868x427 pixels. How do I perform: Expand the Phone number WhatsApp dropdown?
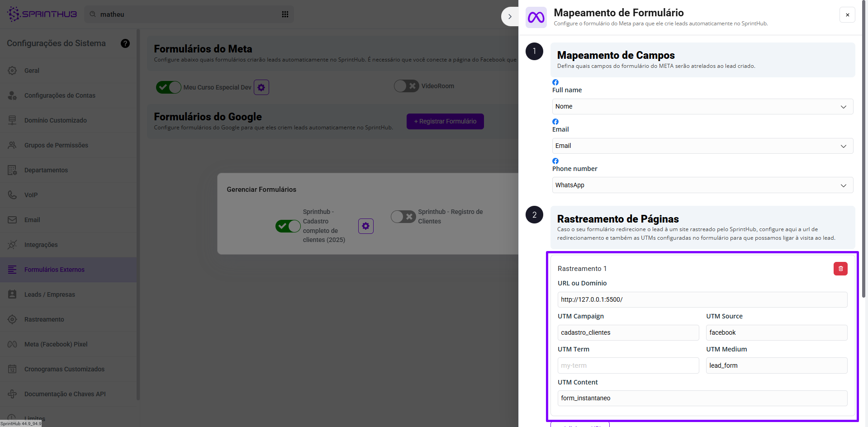click(702, 185)
